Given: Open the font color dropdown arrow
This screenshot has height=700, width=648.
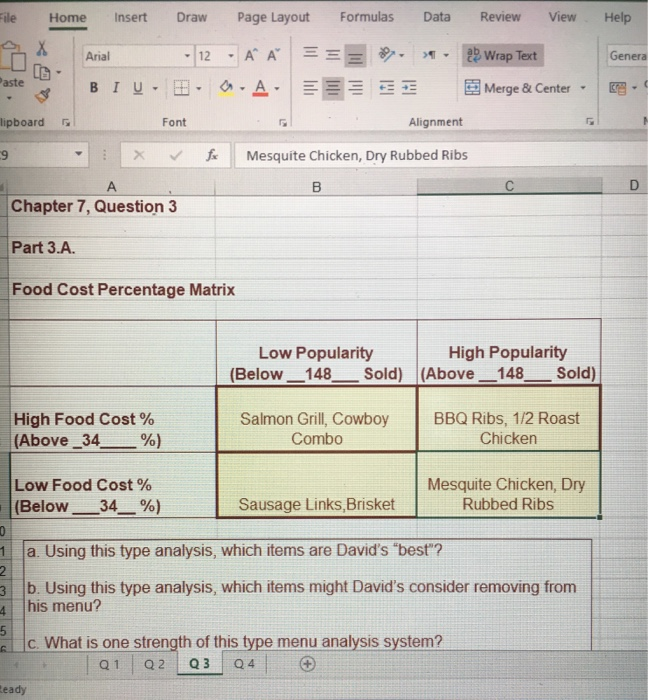Looking at the screenshot, I should click(x=277, y=88).
